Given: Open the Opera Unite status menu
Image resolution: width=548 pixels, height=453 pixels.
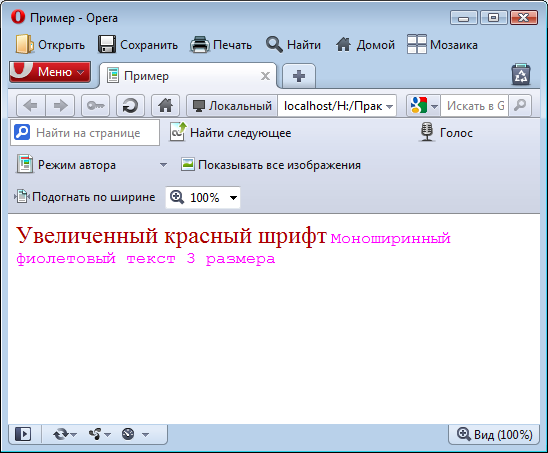Looking at the screenshot, I should (x=100, y=434).
